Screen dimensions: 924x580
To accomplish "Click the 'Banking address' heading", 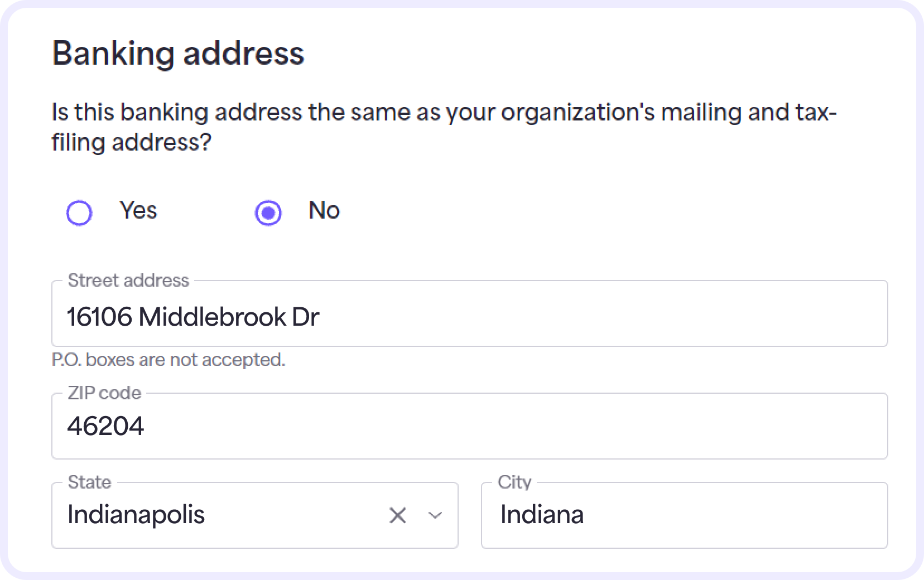I will point(177,54).
